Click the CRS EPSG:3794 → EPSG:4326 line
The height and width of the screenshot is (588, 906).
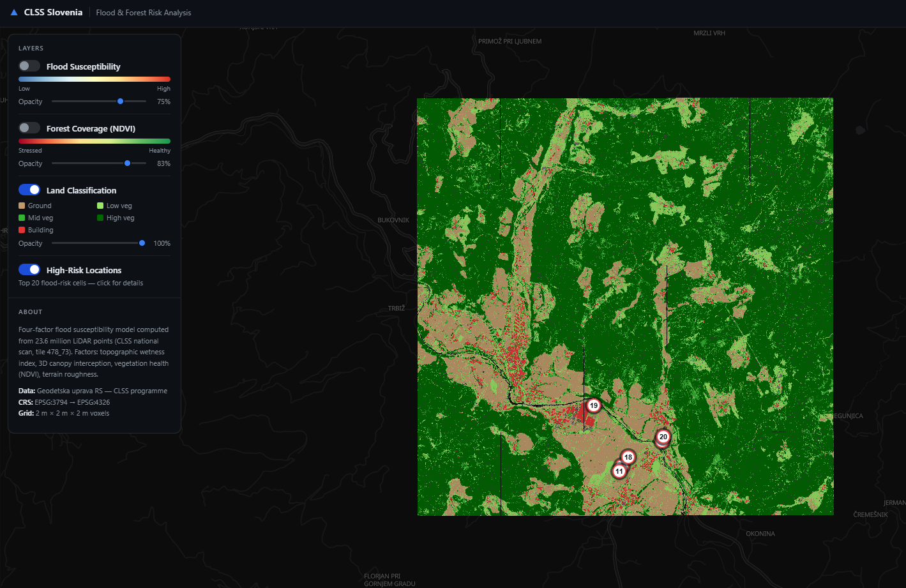tap(64, 402)
